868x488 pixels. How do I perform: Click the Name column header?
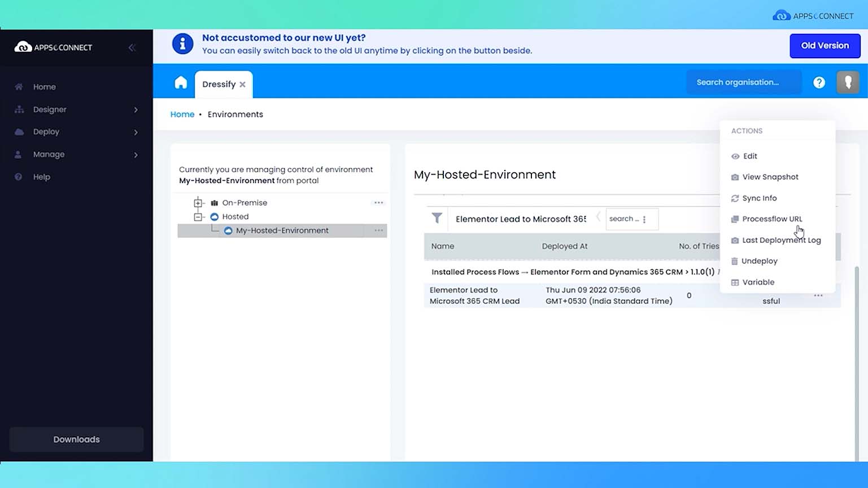coord(443,246)
